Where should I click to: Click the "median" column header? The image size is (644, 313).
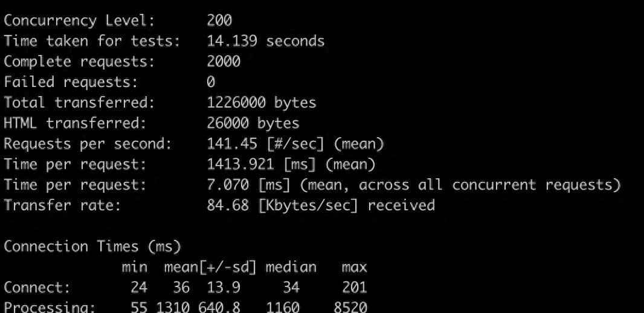(x=291, y=266)
